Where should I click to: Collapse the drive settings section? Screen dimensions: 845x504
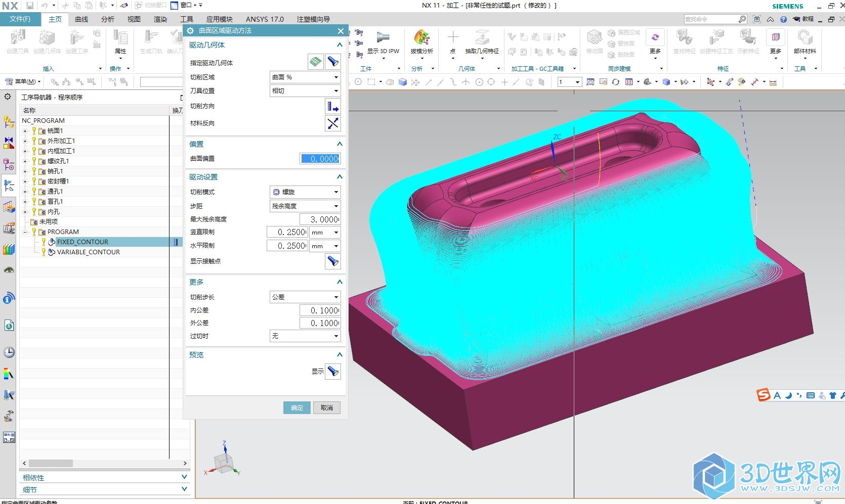340,177
